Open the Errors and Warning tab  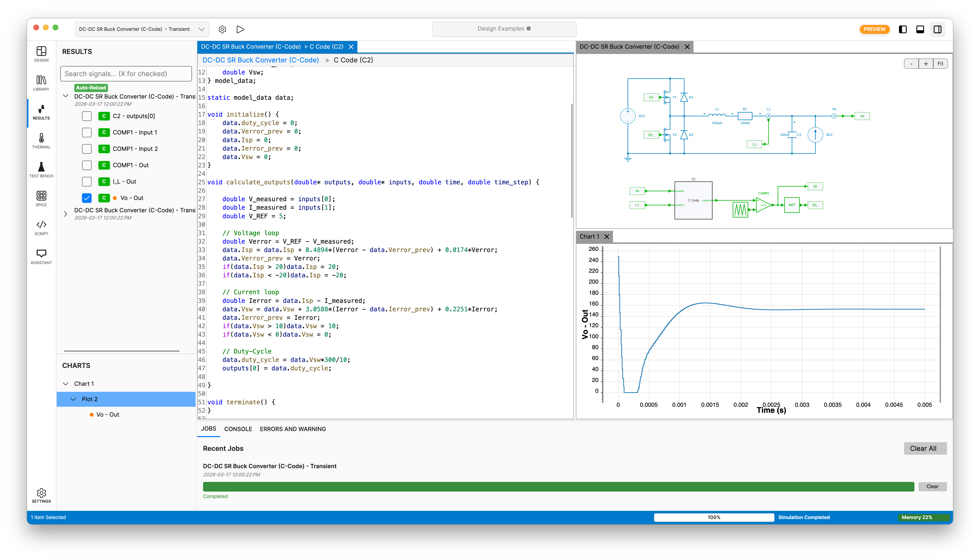click(x=293, y=429)
